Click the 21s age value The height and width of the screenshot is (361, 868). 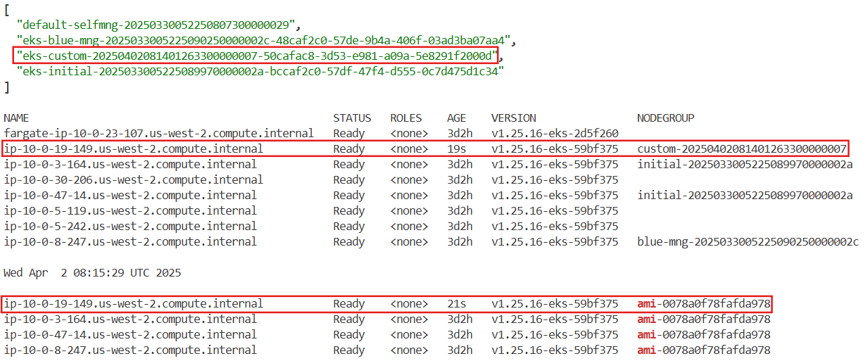point(456,304)
